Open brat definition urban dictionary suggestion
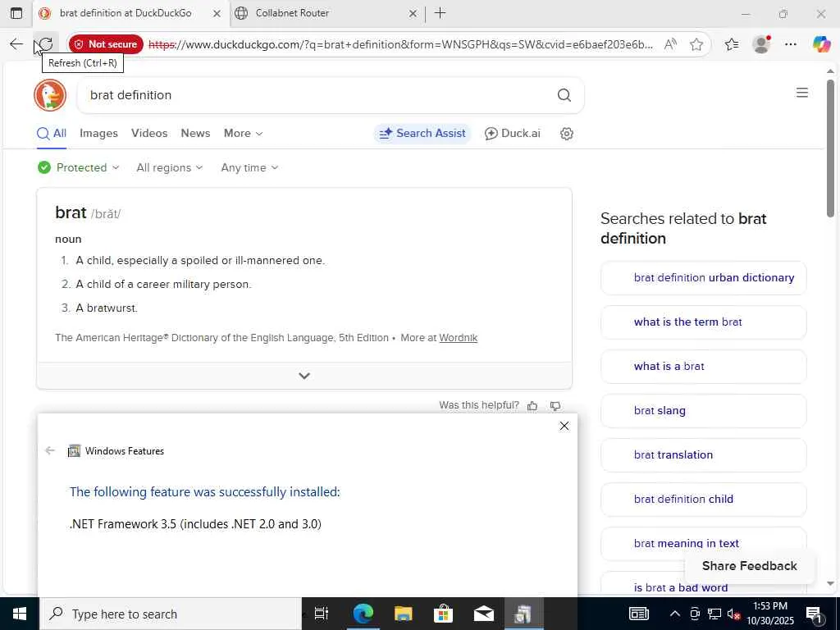Screen dimensions: 840x630 (x=703, y=278)
